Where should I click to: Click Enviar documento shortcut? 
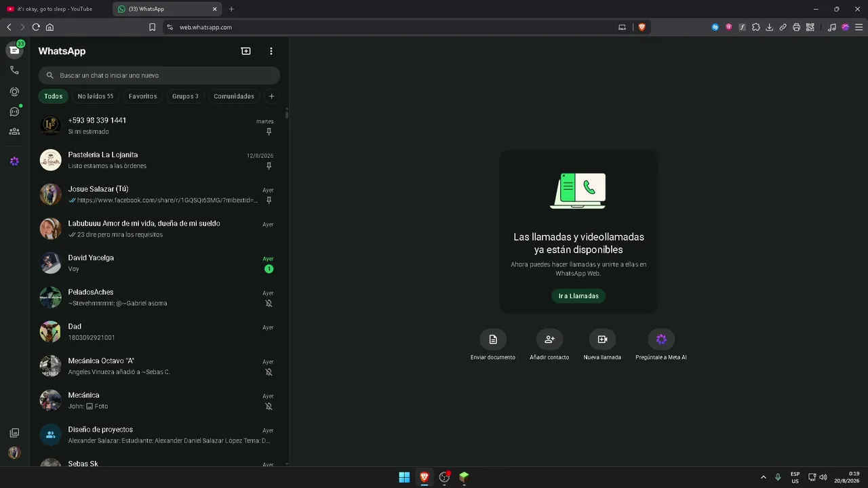click(x=493, y=340)
